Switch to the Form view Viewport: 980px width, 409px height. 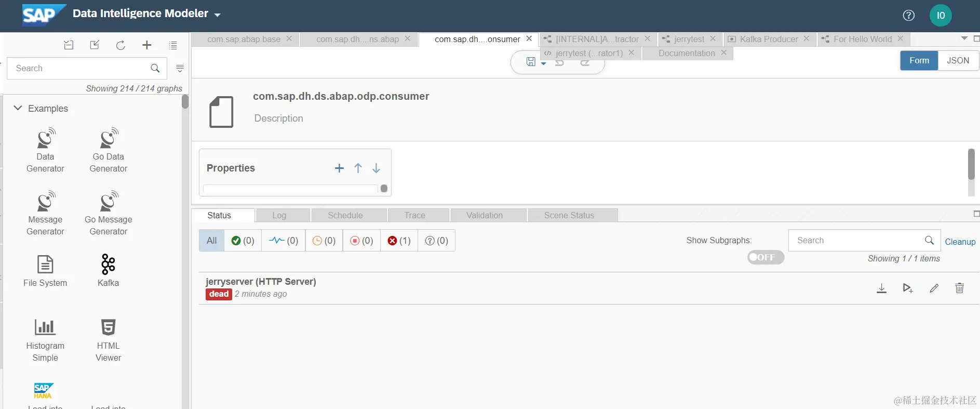tap(919, 60)
